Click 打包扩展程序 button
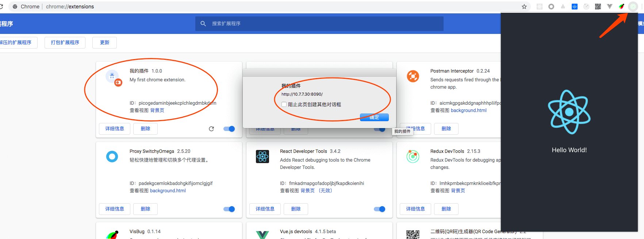This screenshot has height=239, width=644. pos(65,43)
